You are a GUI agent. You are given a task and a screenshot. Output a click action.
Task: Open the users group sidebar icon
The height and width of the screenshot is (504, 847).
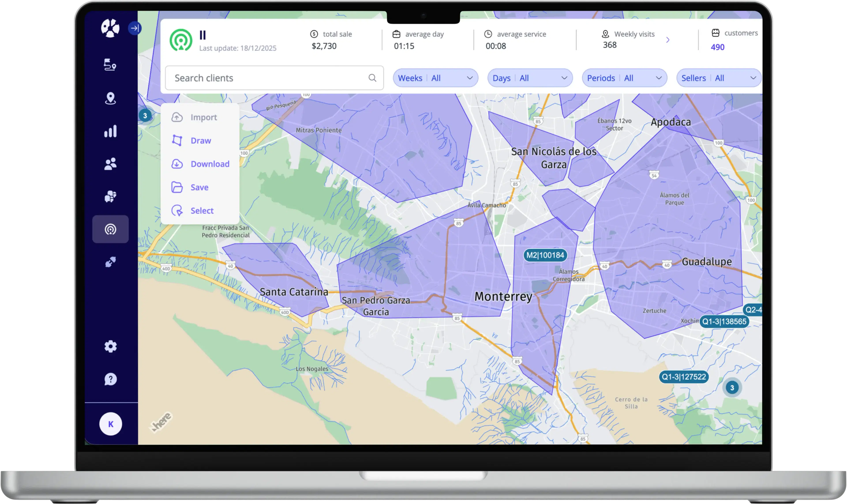pyautogui.click(x=111, y=164)
